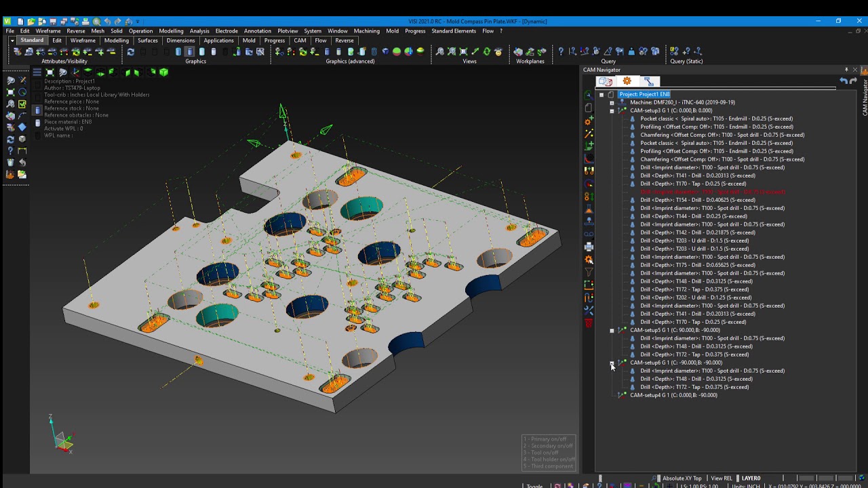Click the blue undo arrow in CAM Navigator

click(844, 81)
